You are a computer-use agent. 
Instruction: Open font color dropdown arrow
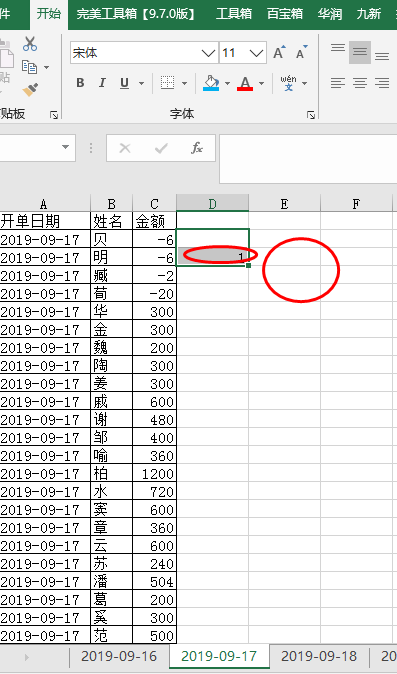pyautogui.click(x=261, y=83)
